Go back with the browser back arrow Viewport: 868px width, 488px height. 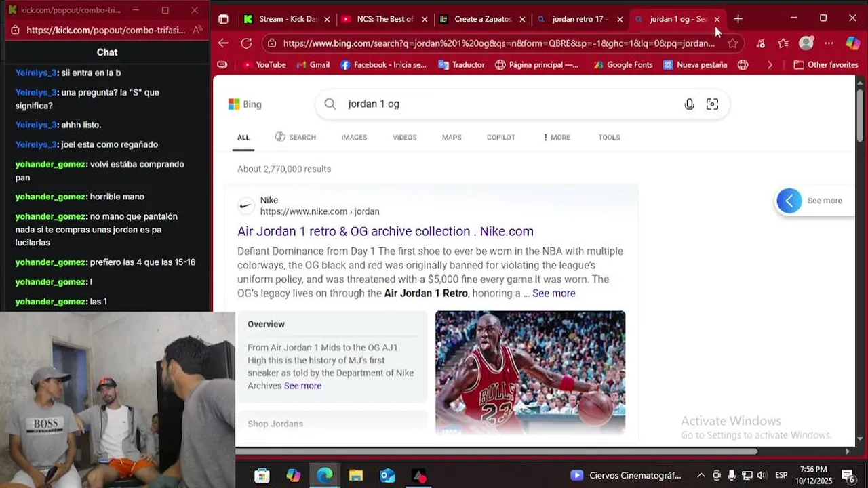pos(223,43)
